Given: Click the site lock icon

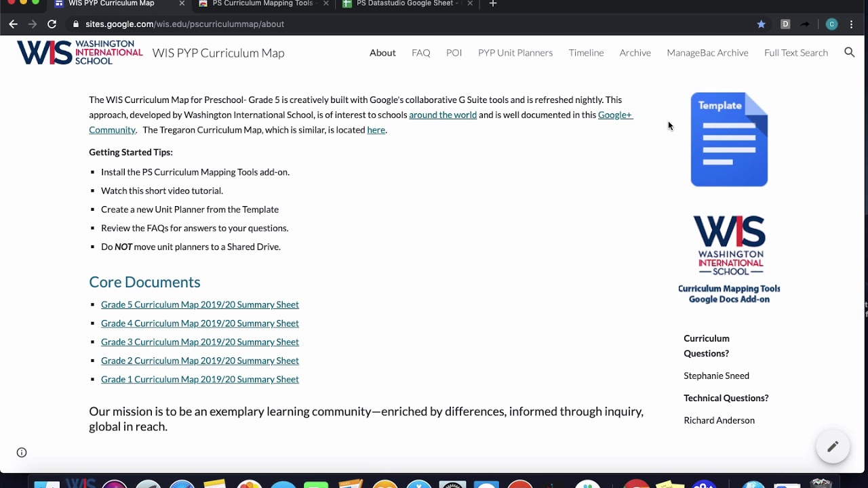Looking at the screenshot, I should [76, 24].
